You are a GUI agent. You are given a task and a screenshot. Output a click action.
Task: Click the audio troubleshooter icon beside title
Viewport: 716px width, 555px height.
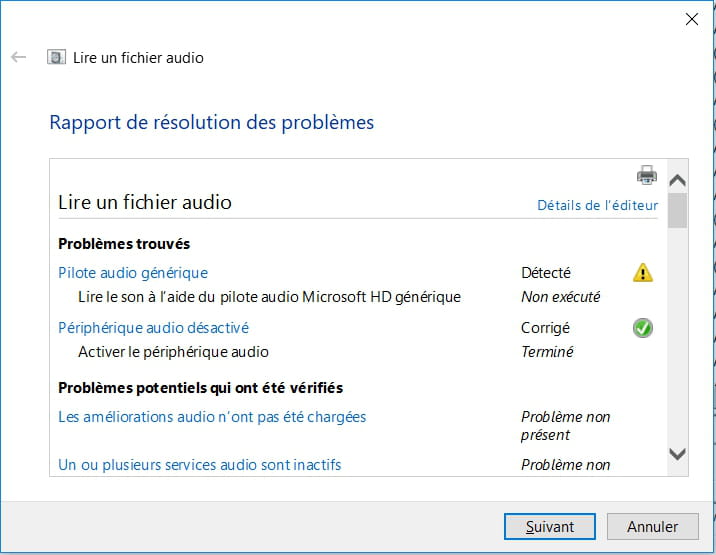pyautogui.click(x=57, y=57)
